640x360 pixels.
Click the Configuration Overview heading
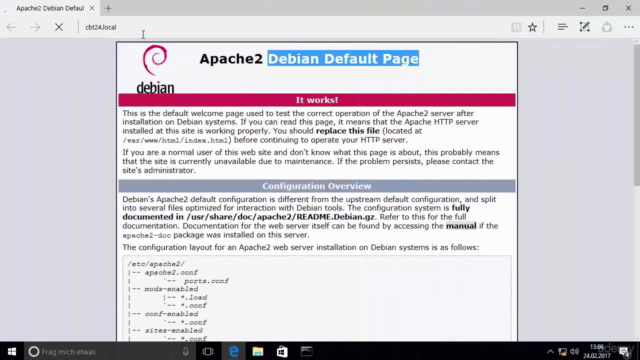[x=317, y=186]
